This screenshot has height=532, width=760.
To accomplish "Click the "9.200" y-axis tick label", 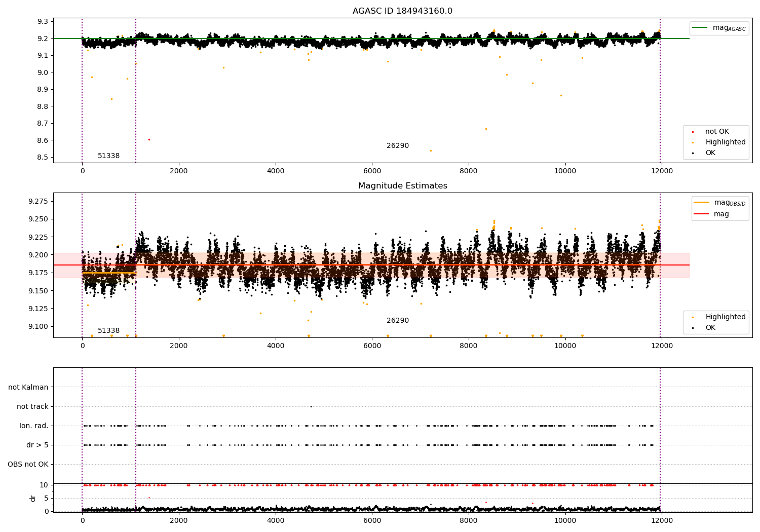I will [39, 255].
